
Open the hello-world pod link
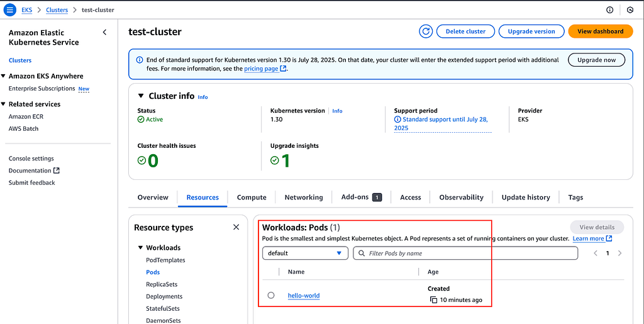tap(304, 295)
